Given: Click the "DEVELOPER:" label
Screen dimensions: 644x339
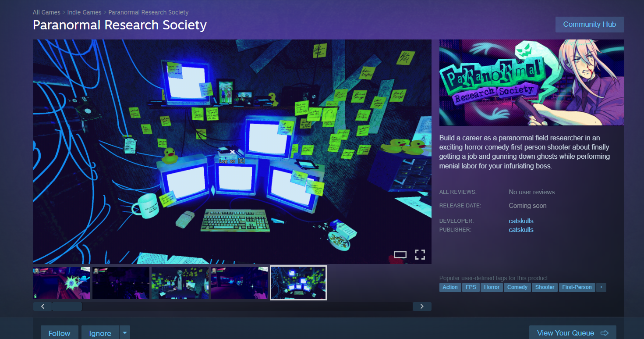Looking at the screenshot, I should [x=456, y=221].
